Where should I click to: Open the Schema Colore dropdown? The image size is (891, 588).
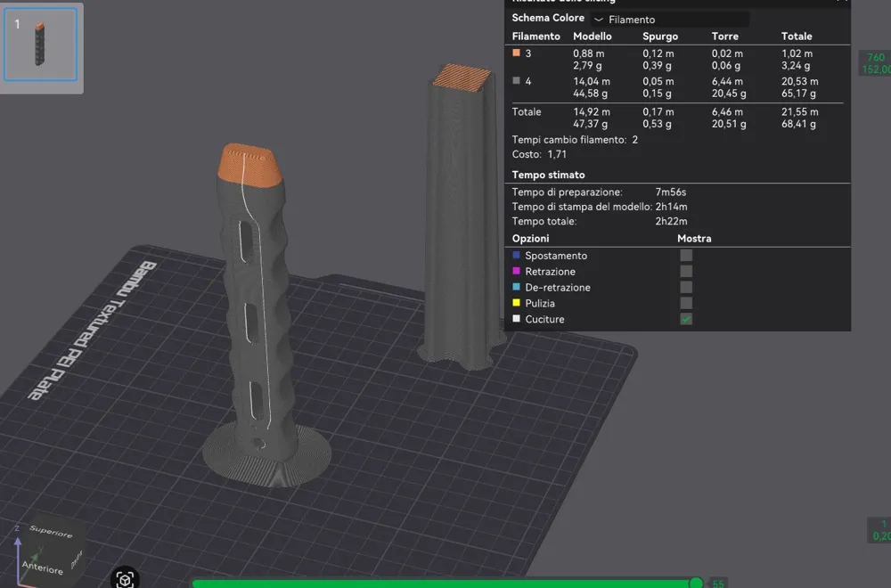pyautogui.click(x=670, y=20)
